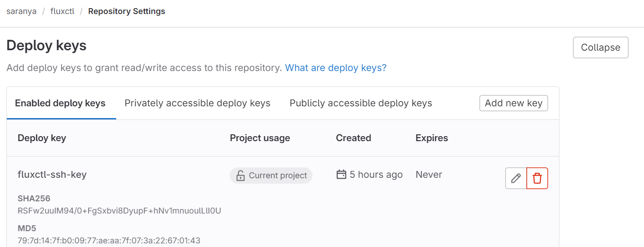Delete the fluxctl-ssh-key using the trash icon
This screenshot has width=644, height=247.
tap(537, 178)
